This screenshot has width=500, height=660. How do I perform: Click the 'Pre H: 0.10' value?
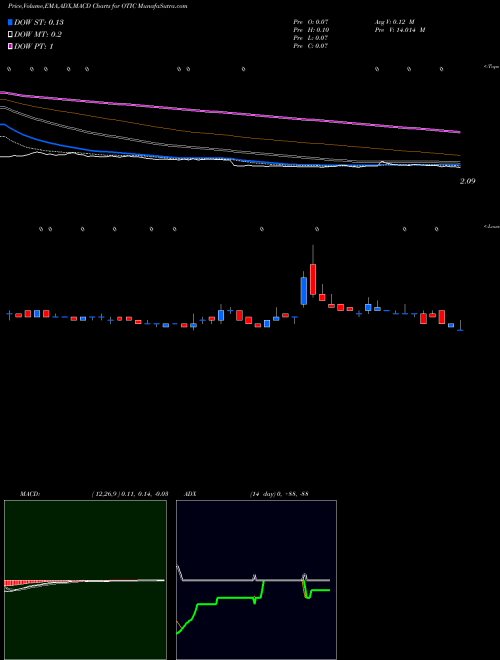[311, 30]
